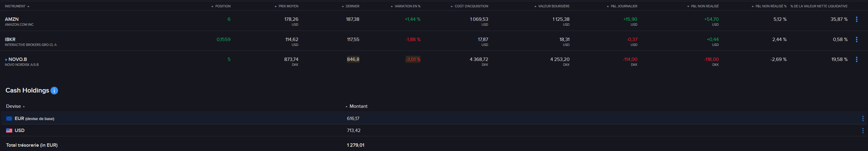Click the United States flag icon
The width and height of the screenshot is (868, 151).
coord(9,130)
